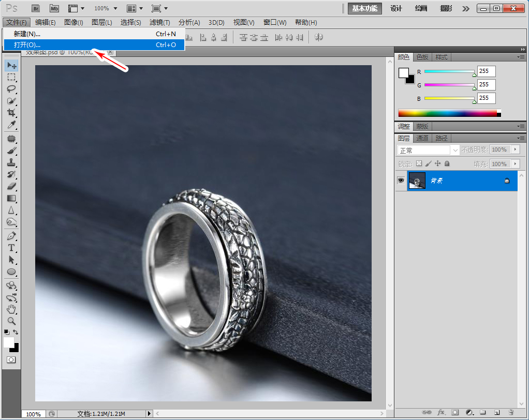Select the Quick Selection tool
The height and width of the screenshot is (420, 529).
(11, 101)
